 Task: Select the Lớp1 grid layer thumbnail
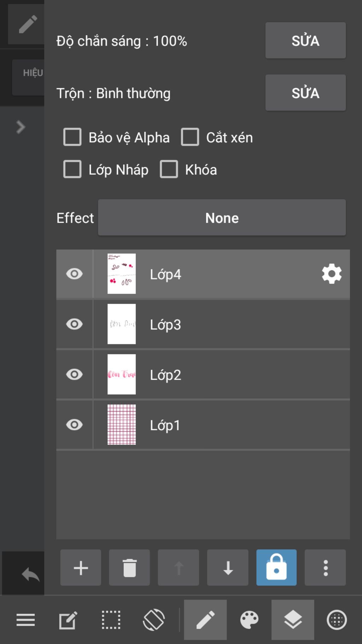click(x=122, y=425)
